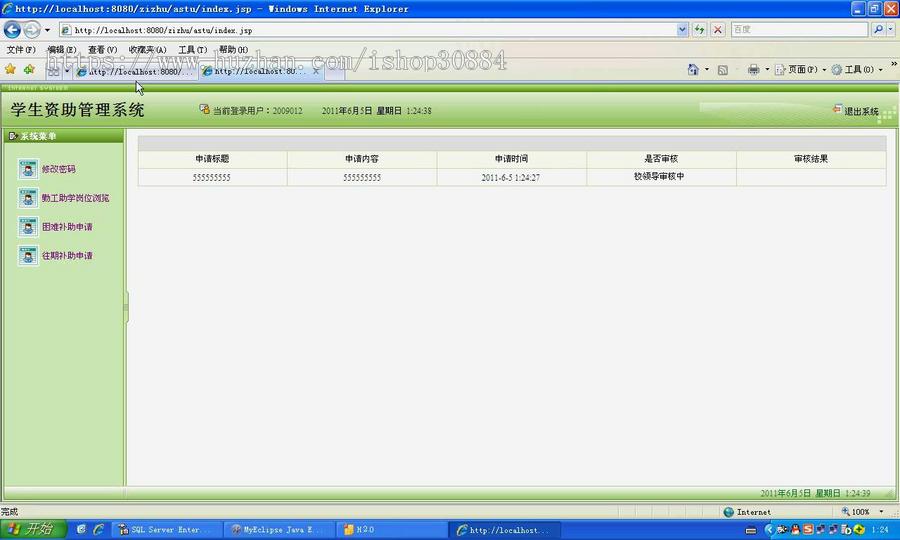Click the address bar URL field
The width and height of the screenshot is (900, 540).
coord(367,30)
